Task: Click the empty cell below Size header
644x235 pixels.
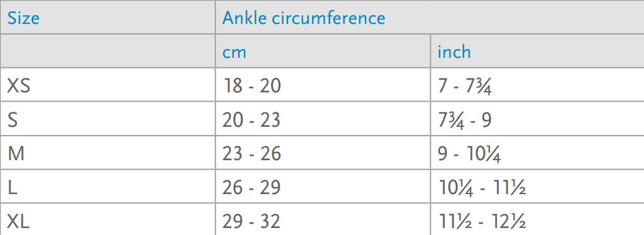Action: 108,51
